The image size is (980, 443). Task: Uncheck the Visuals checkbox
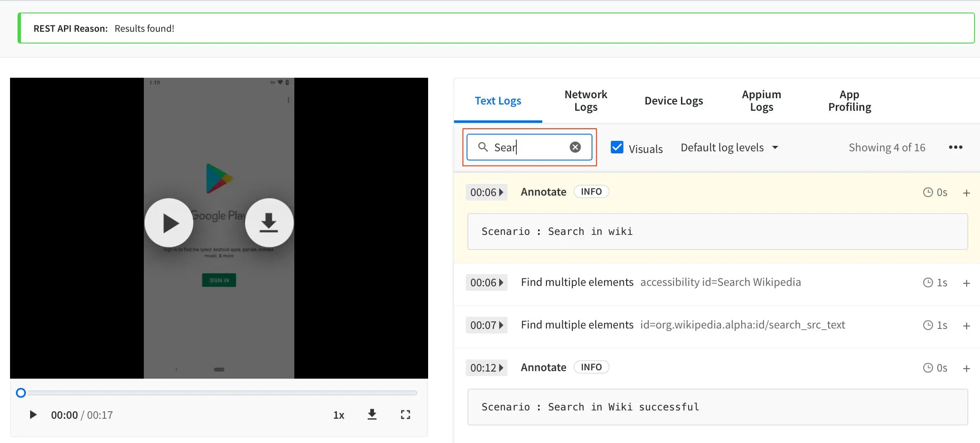click(617, 147)
